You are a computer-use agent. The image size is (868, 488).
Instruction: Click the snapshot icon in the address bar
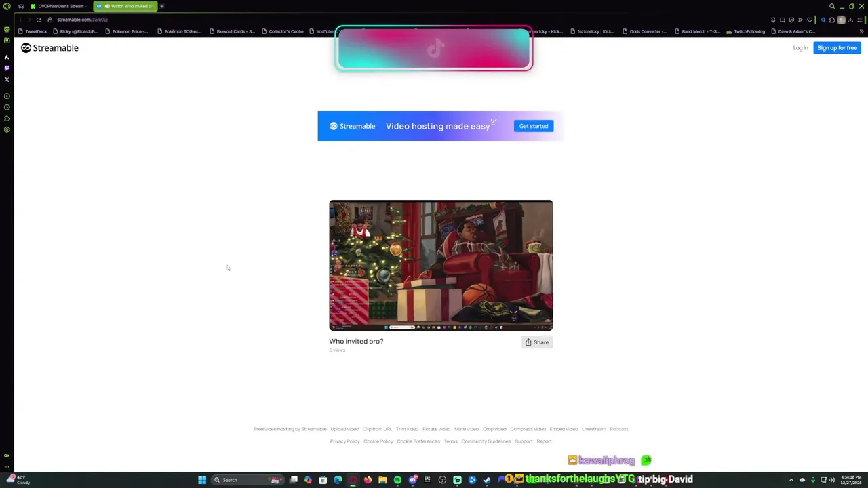click(782, 20)
